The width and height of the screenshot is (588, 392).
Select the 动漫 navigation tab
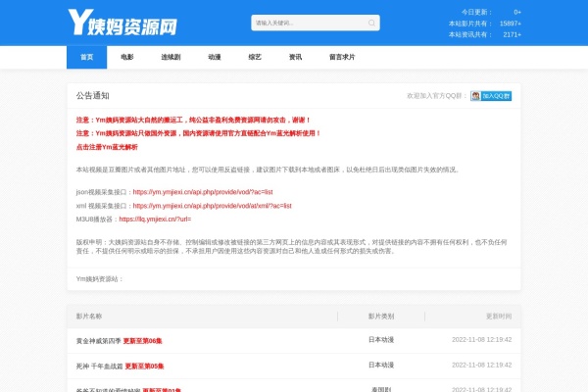coord(215,57)
